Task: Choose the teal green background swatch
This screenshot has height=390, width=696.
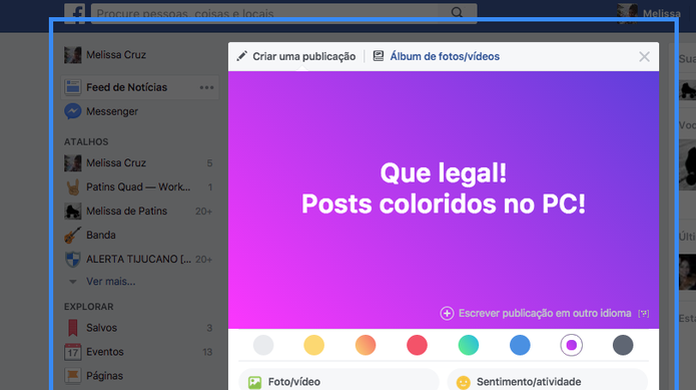Action: [x=468, y=345]
